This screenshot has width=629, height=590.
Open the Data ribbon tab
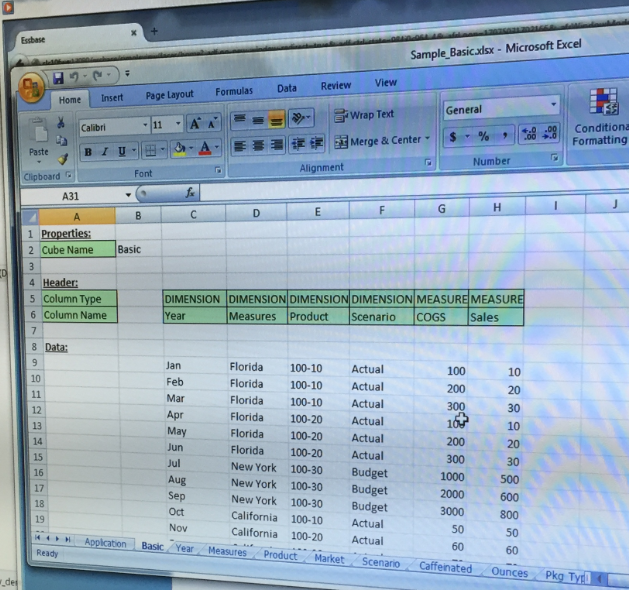click(287, 88)
